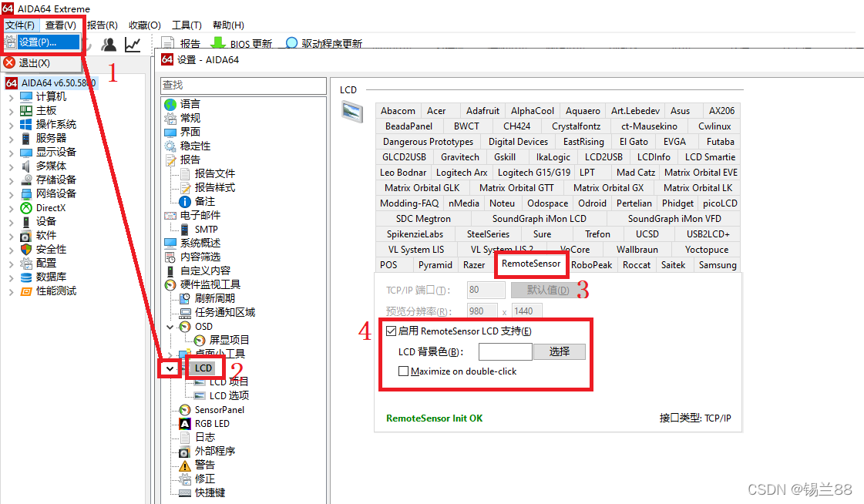Open the 帮助(H) menu
This screenshot has height=504, width=864.
(228, 25)
